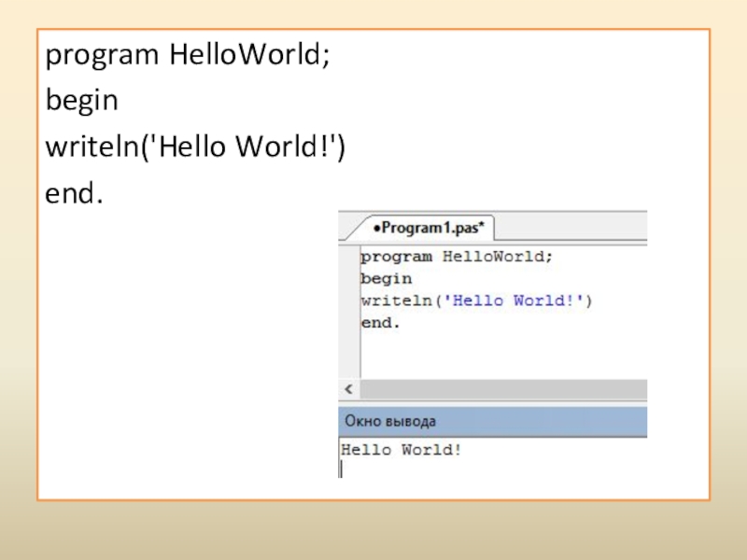The image size is (747, 560).
Task: Select the Program1.pas* editor tab
Action: click(428, 228)
